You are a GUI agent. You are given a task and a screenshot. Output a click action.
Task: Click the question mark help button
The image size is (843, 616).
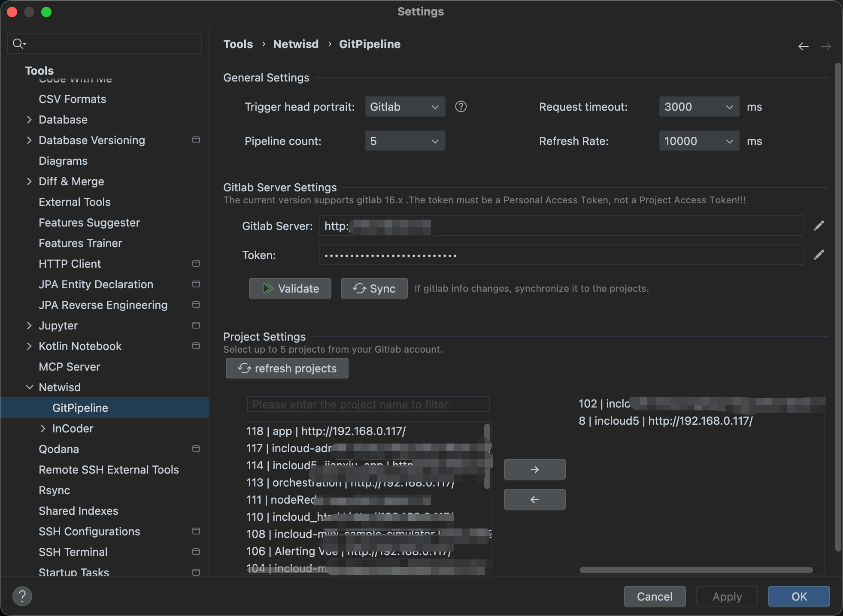(x=22, y=596)
